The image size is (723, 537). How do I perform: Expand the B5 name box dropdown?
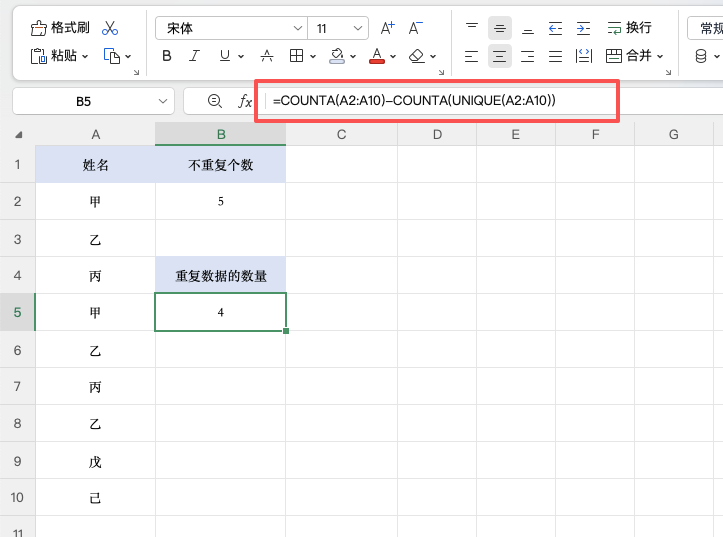pyautogui.click(x=164, y=101)
